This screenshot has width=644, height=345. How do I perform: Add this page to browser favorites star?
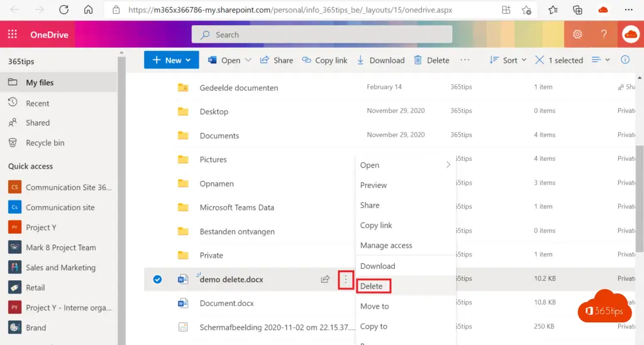point(526,10)
